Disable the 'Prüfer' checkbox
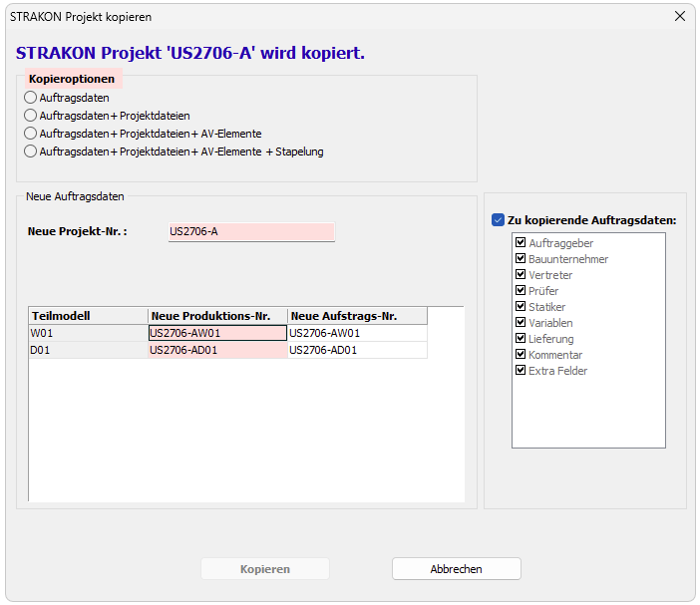This screenshot has width=700, height=605. click(521, 291)
